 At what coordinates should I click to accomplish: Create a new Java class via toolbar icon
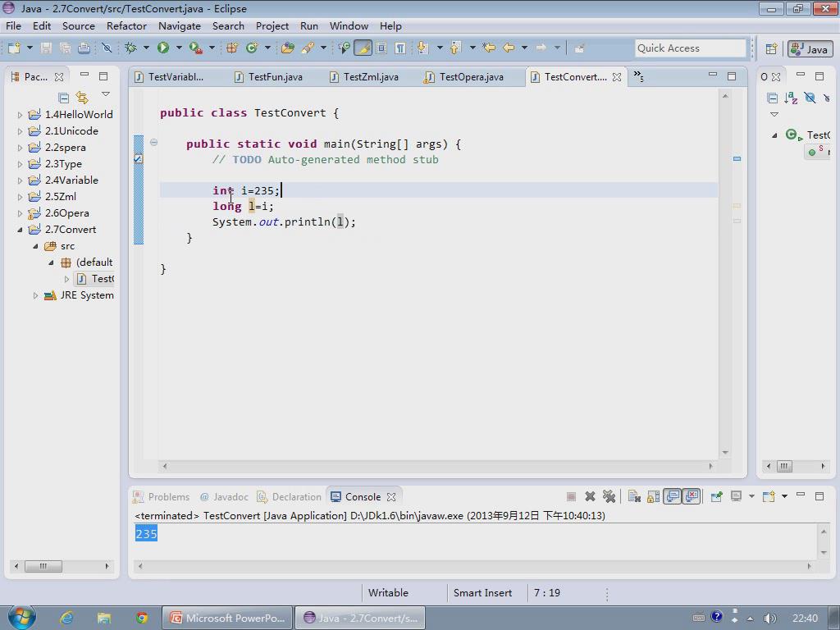251,48
